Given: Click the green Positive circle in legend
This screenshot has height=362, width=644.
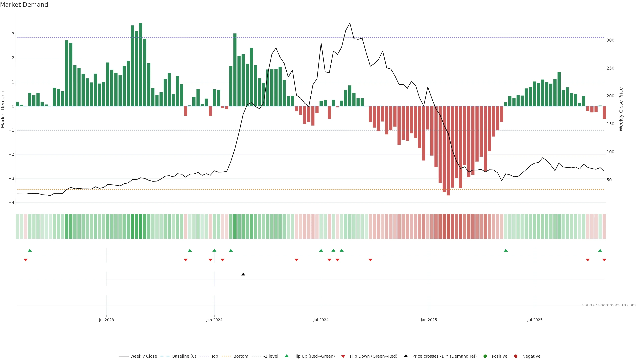Looking at the screenshot, I should [485, 356].
